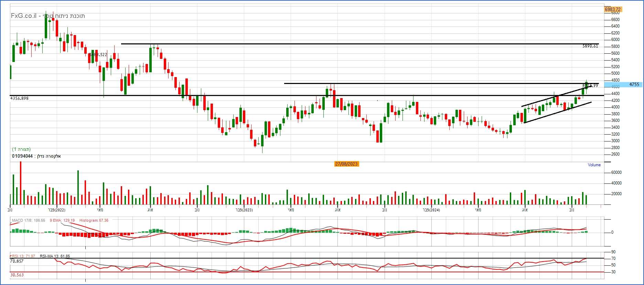Click the orange 27/08/2023 date marker

[346, 164]
